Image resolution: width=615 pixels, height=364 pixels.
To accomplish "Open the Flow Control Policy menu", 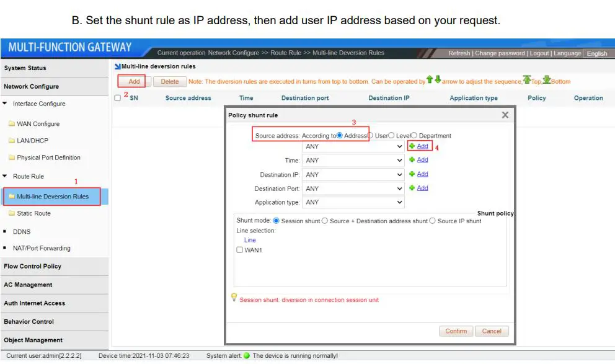I will [x=55, y=266].
